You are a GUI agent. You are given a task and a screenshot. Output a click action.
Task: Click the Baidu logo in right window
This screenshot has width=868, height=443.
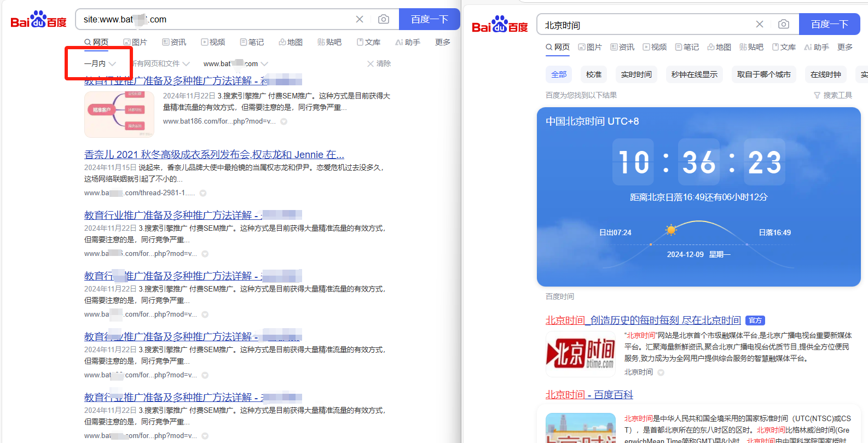click(500, 25)
